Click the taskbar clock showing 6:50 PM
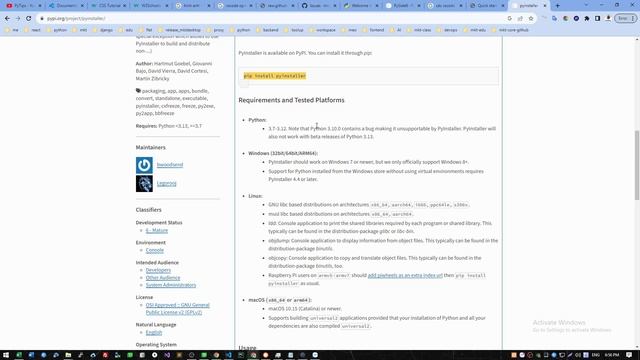This screenshot has height=360, width=640. tap(611, 355)
